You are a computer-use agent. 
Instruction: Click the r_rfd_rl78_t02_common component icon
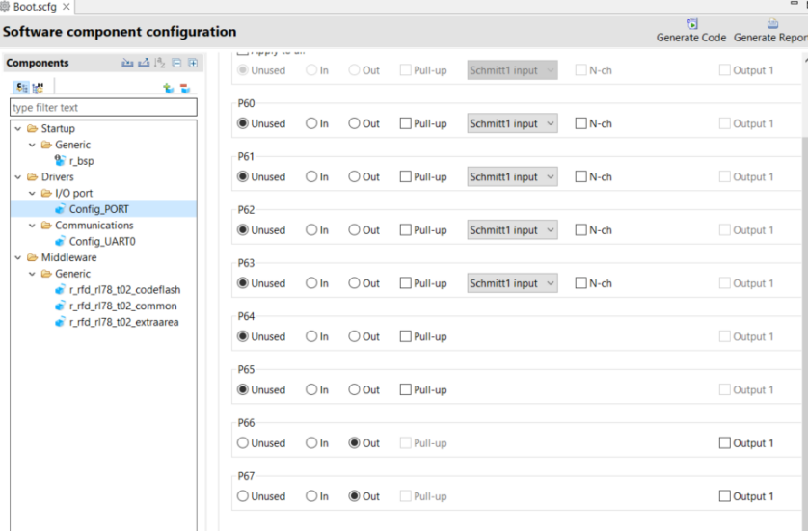click(x=61, y=306)
